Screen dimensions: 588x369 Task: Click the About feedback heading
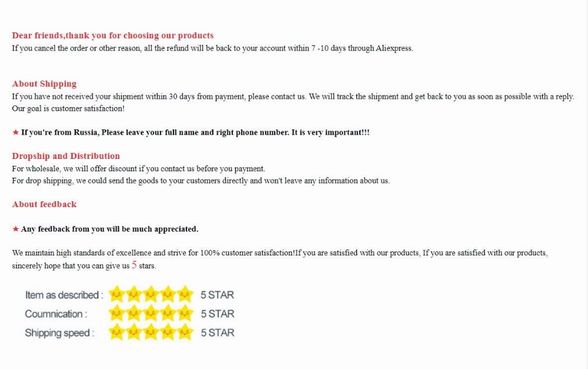44,204
